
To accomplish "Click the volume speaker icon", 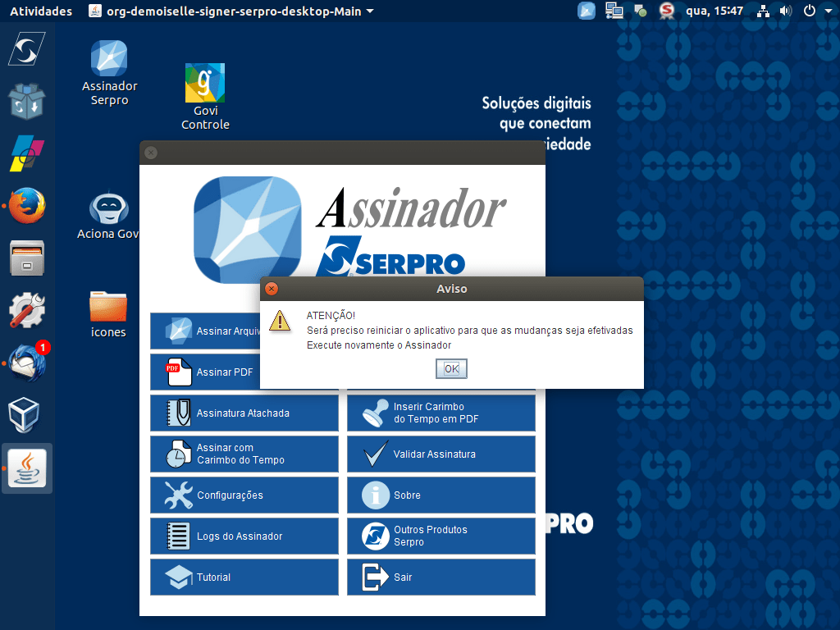I will [x=785, y=11].
